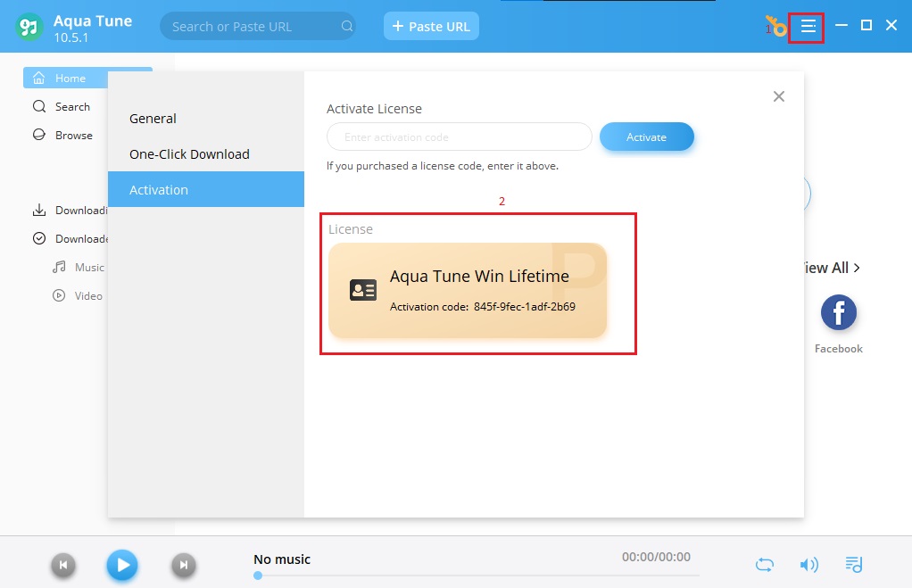Open the Music downloaded list
The width and height of the screenshot is (912, 588).
pos(89,268)
